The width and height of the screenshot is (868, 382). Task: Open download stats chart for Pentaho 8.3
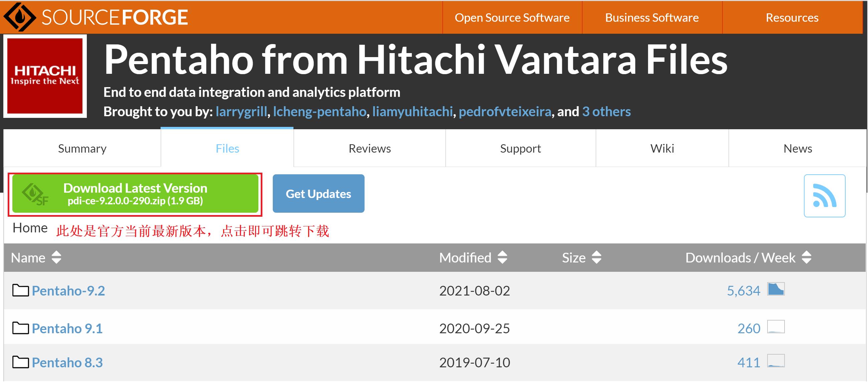(776, 361)
